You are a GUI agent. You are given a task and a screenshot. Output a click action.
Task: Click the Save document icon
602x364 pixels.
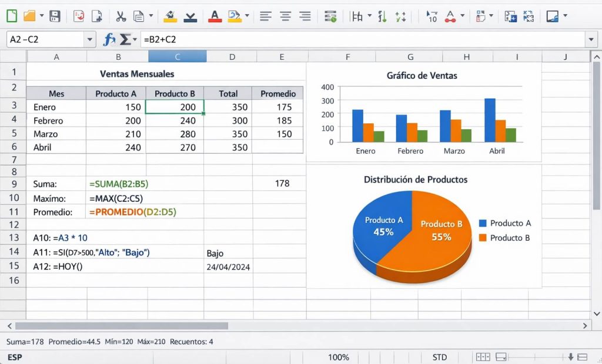pyautogui.click(x=56, y=16)
